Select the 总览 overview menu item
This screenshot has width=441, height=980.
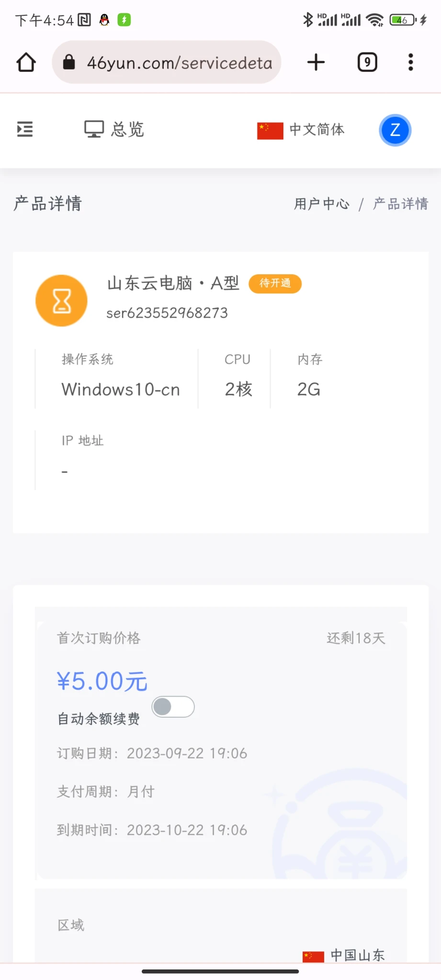coord(127,129)
